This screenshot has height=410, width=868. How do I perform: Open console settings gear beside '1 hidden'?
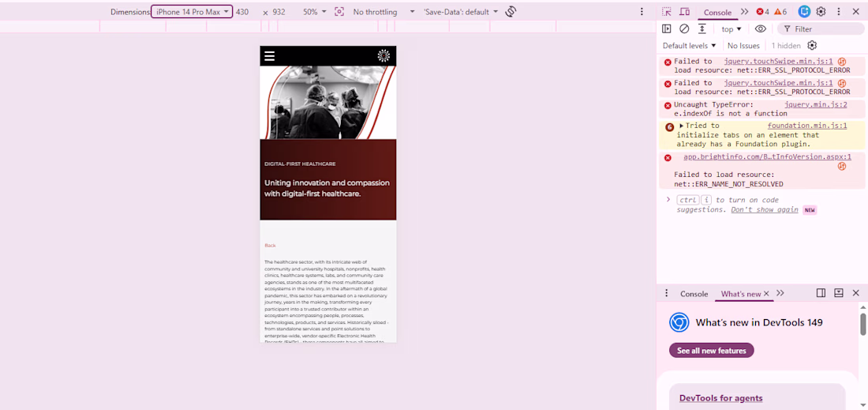coord(812,46)
